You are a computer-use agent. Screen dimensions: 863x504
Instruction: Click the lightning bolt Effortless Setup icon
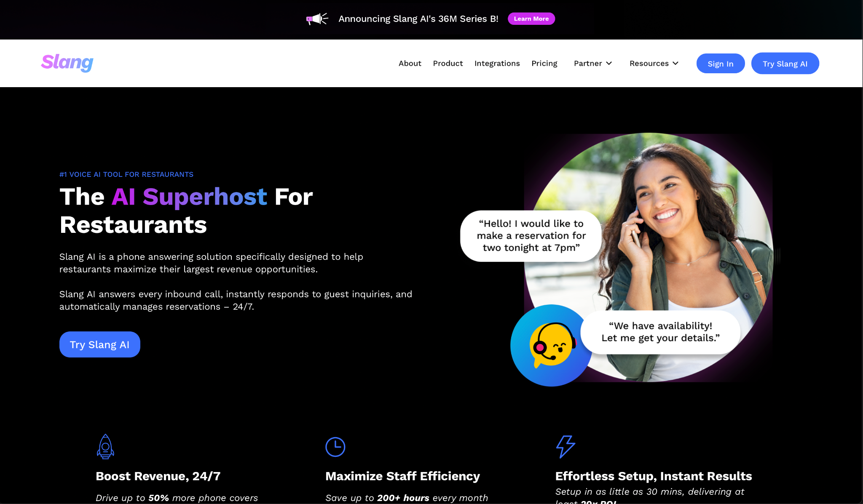[566, 446]
